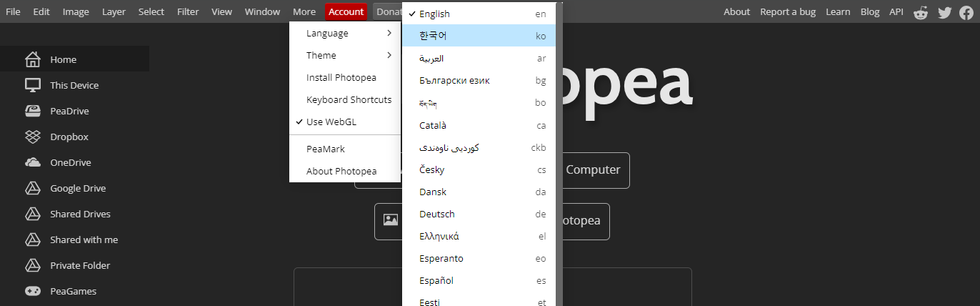Image resolution: width=980 pixels, height=306 pixels.
Task: Switch language to Català
Action: (479, 125)
